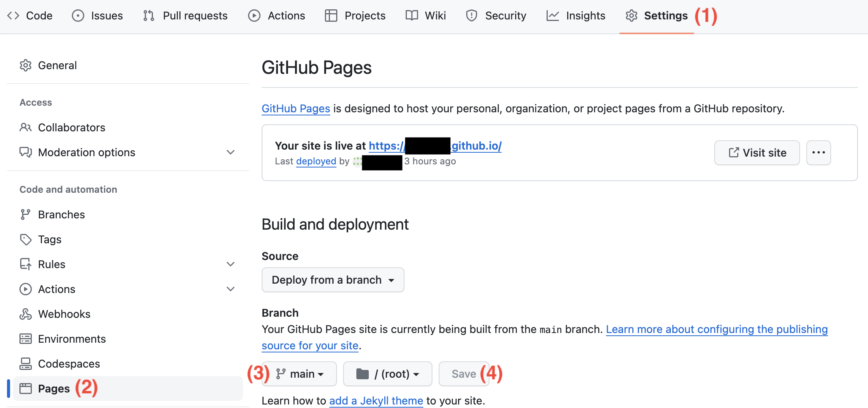Select Pages in the sidebar

[128, 389]
